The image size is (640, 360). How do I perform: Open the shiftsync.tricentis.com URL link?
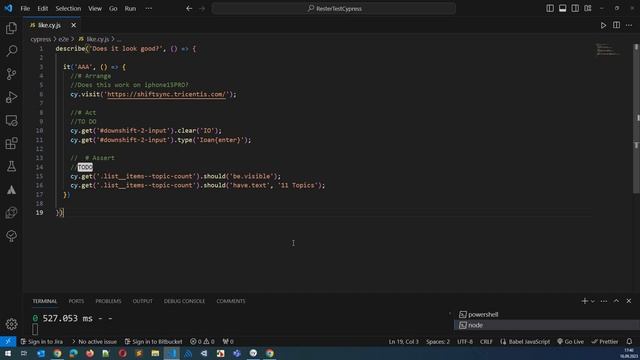166,94
